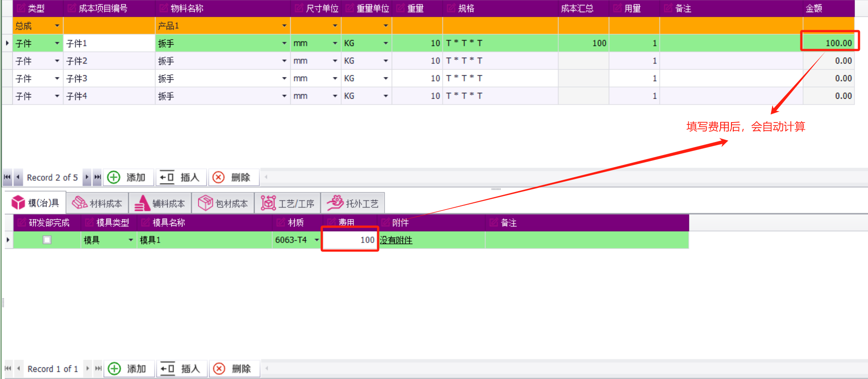Click the 没有附件 attachment link
The height and width of the screenshot is (379, 868).
[396, 240]
